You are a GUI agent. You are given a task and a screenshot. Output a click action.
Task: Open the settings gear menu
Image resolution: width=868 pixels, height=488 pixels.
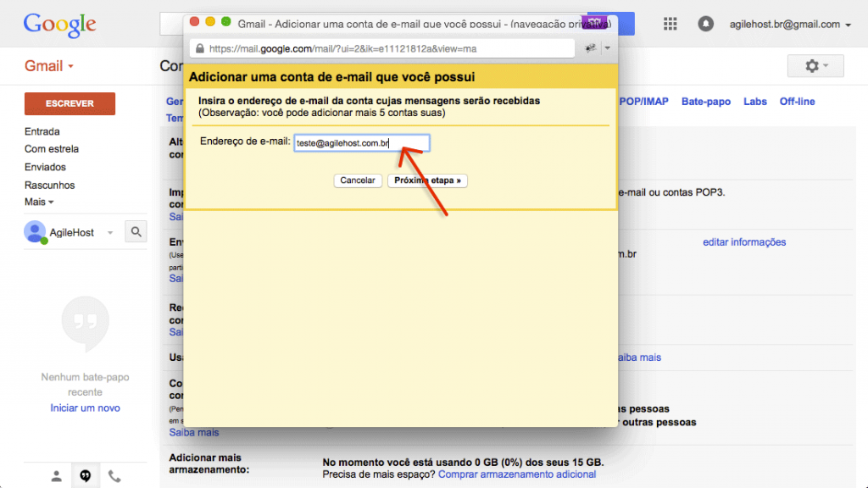(x=815, y=66)
